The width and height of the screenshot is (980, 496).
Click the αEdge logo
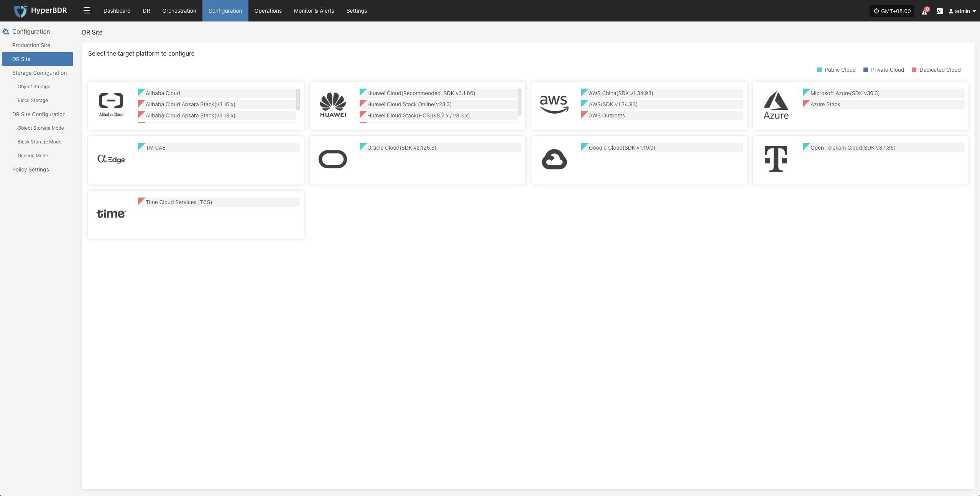pyautogui.click(x=111, y=159)
